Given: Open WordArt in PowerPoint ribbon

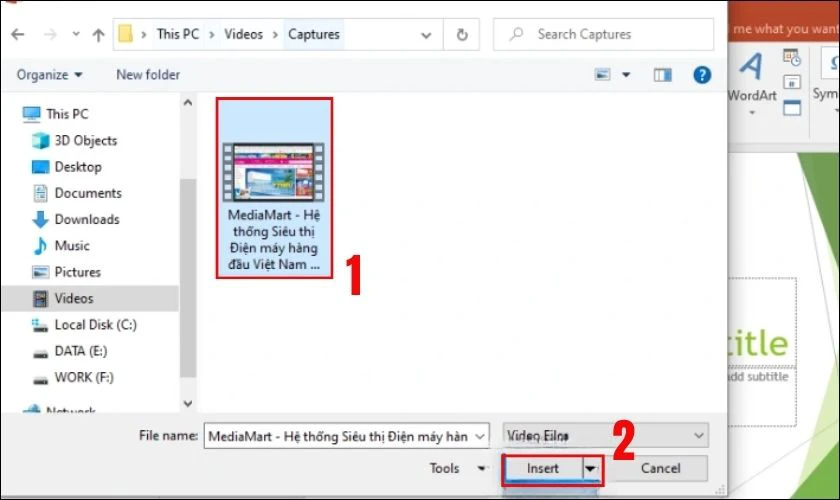Looking at the screenshot, I should click(752, 83).
